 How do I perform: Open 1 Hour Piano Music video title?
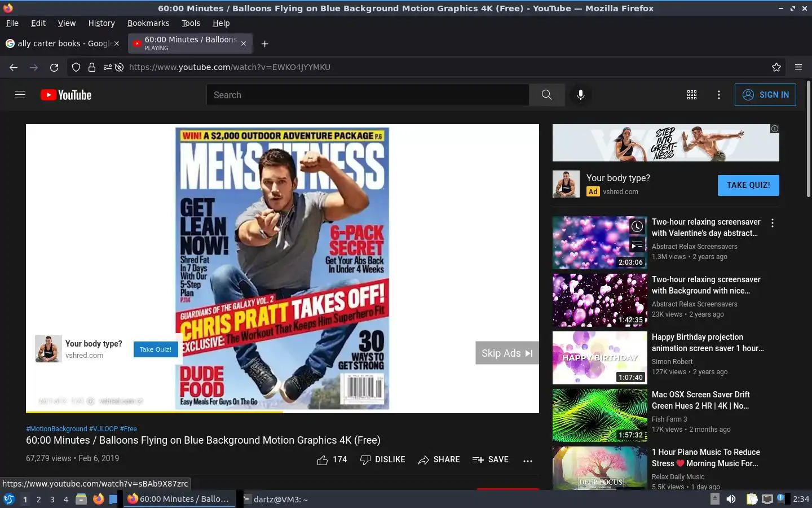[x=706, y=458]
